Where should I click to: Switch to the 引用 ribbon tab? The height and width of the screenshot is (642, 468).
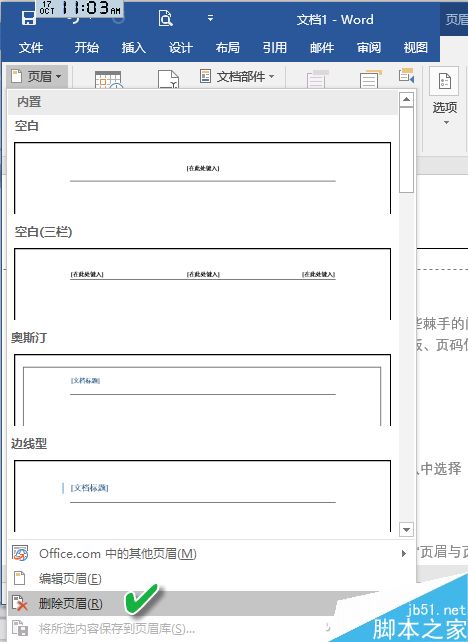275,47
